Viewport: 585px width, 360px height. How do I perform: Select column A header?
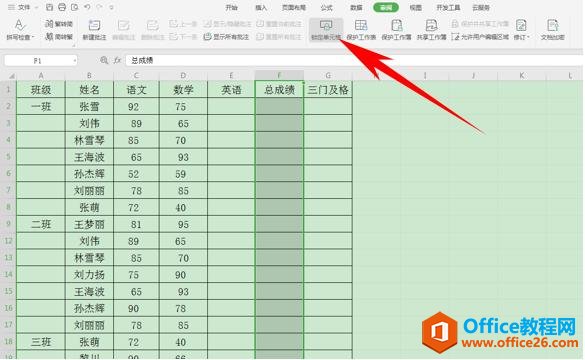(41, 76)
